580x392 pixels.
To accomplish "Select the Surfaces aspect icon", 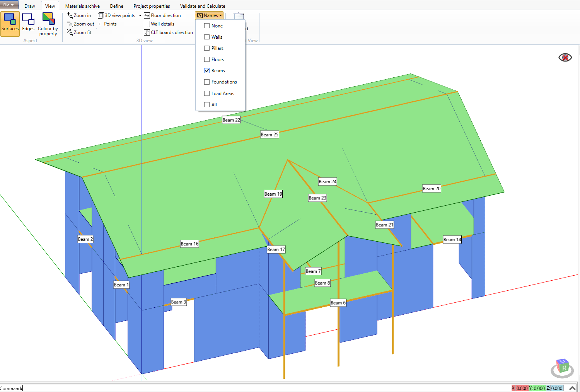I will [x=10, y=22].
